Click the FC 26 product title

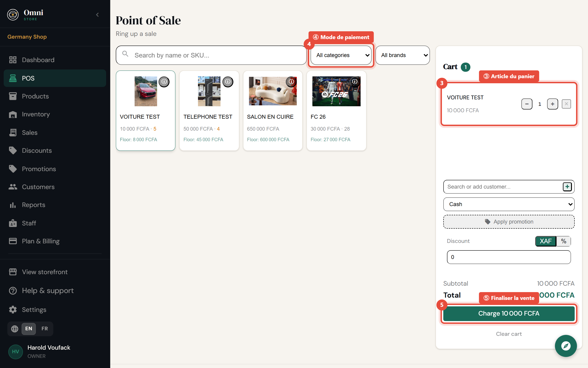tap(318, 117)
